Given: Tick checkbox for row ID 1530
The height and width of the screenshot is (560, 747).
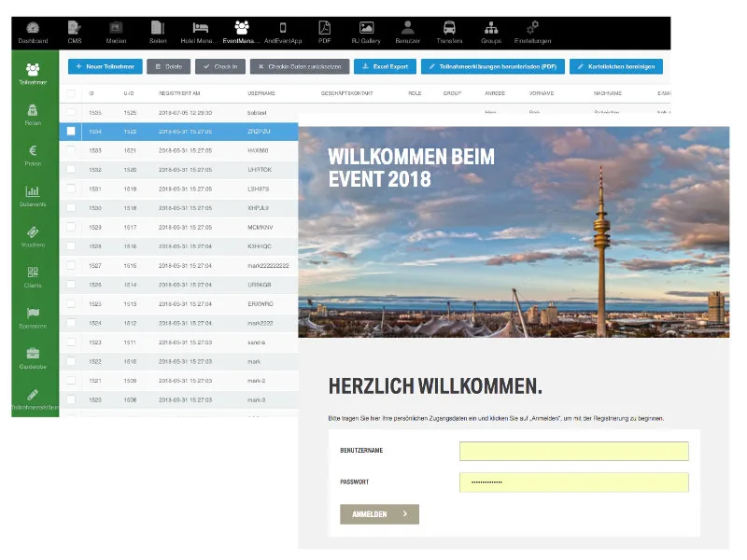Looking at the screenshot, I should (x=71, y=207).
